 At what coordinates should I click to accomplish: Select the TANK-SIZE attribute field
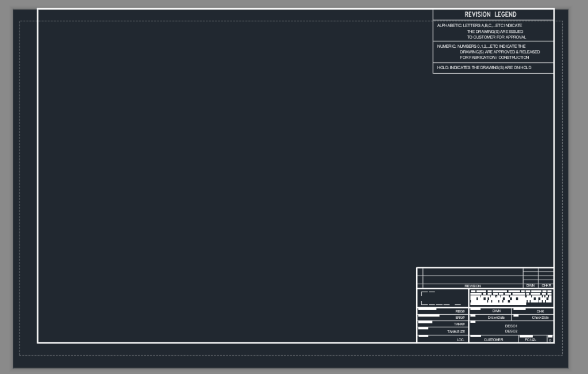(456, 331)
